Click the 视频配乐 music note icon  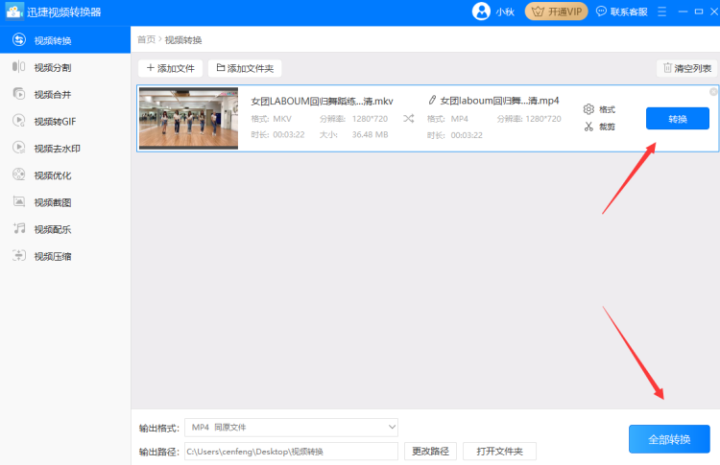tap(19, 229)
